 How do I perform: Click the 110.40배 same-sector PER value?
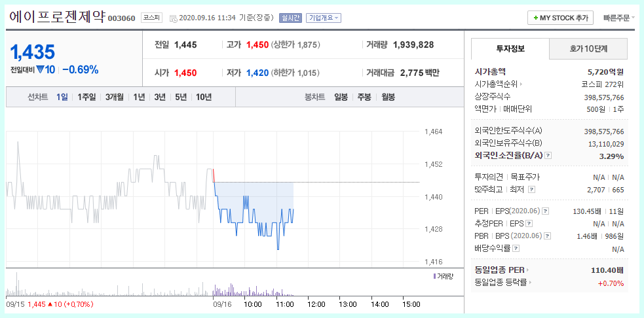tap(607, 270)
